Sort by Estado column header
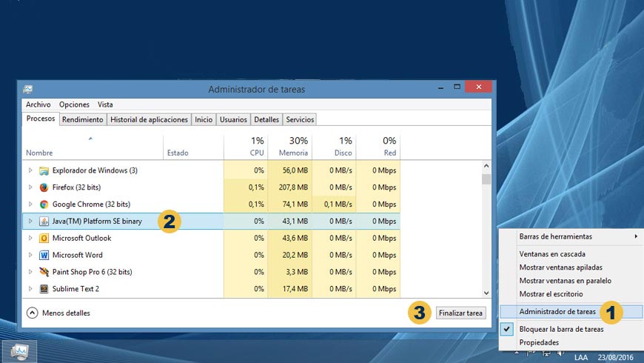 click(x=193, y=147)
